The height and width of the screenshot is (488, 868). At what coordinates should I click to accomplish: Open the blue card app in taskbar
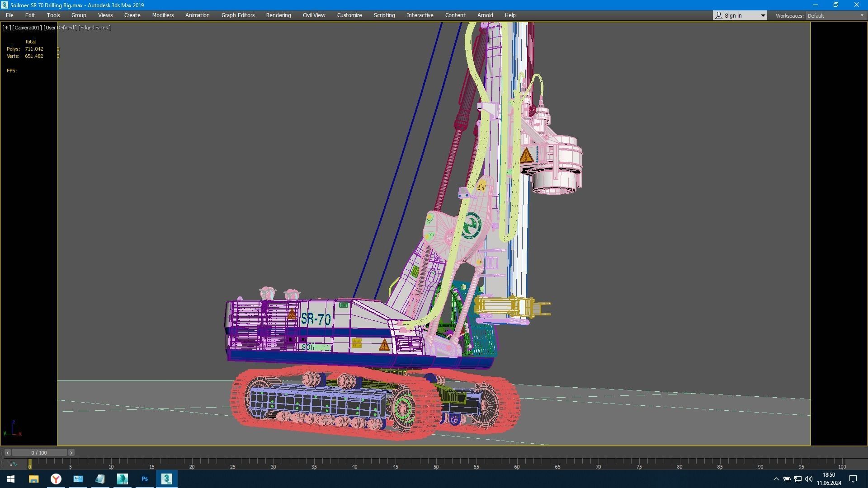(78, 479)
